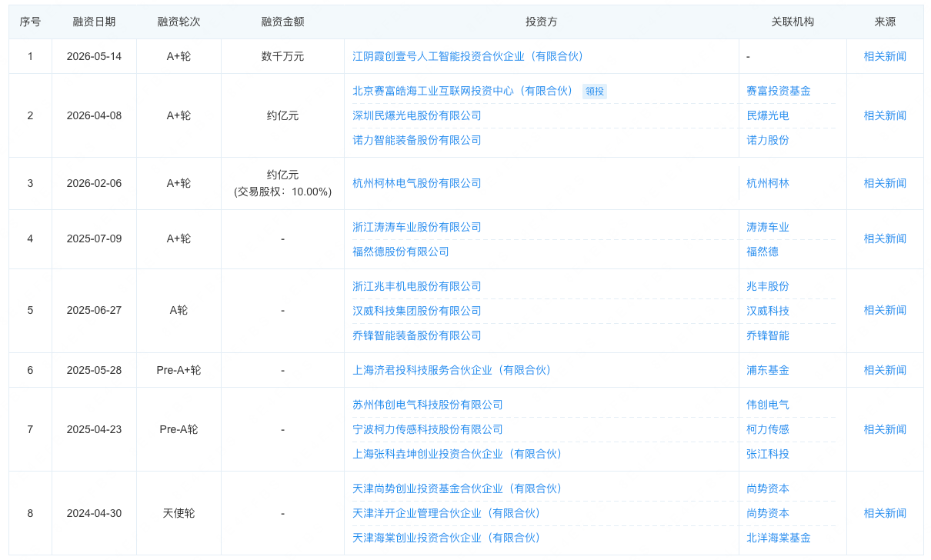This screenshot has width=931, height=560.
Task: Open investor 上海张科垚坤创业投资合伙企业
Action: [x=457, y=454]
